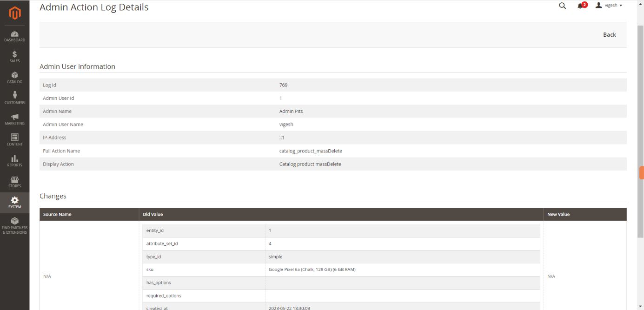Screen dimensions: 644x310
Task: Click the New Value column header
Action: (x=558, y=214)
